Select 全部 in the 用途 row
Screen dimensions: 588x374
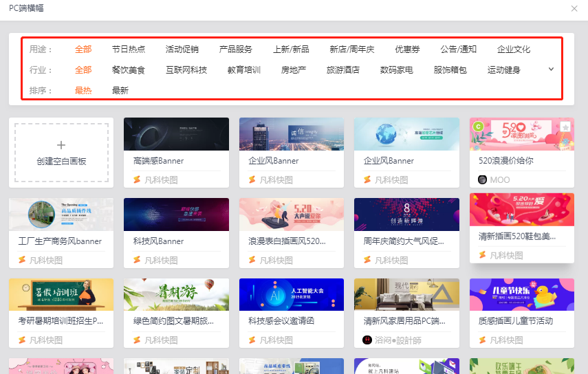click(83, 49)
